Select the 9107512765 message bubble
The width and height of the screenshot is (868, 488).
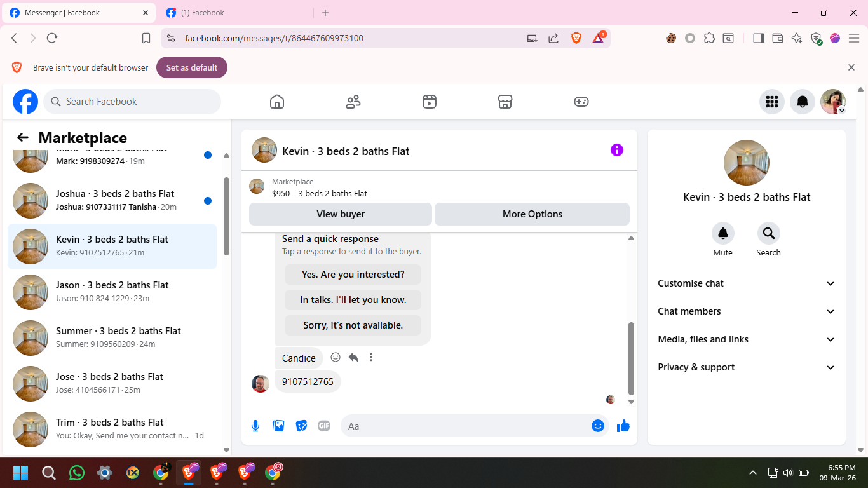click(308, 382)
